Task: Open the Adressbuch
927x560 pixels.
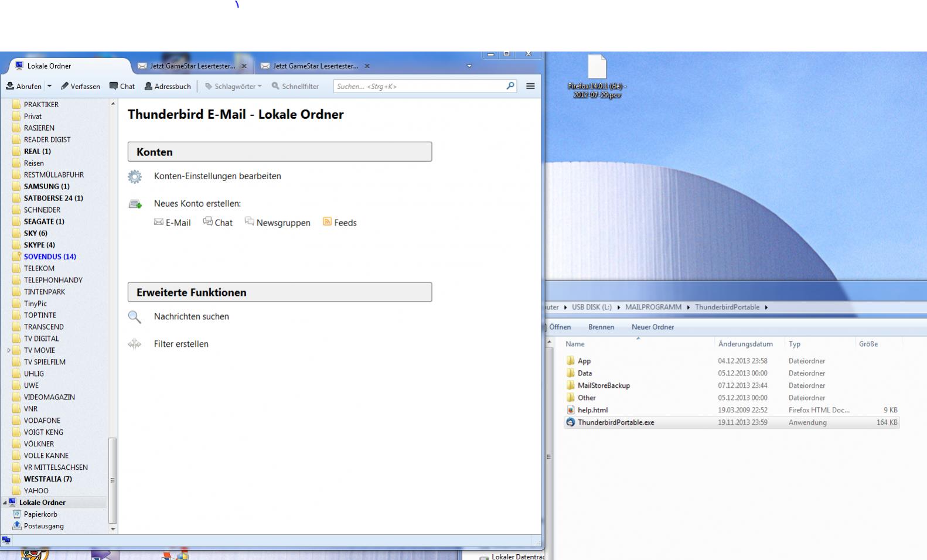Action: coord(168,86)
